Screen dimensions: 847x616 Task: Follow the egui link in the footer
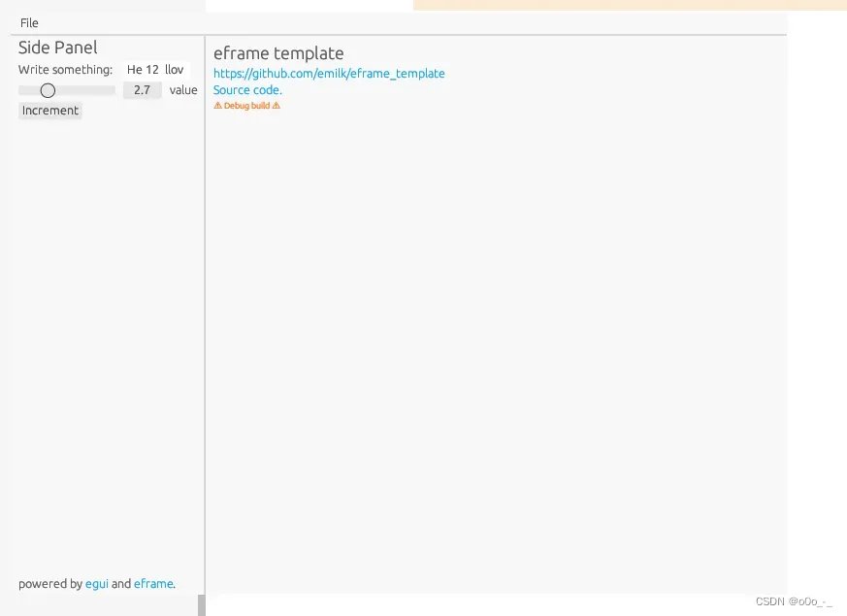click(97, 584)
